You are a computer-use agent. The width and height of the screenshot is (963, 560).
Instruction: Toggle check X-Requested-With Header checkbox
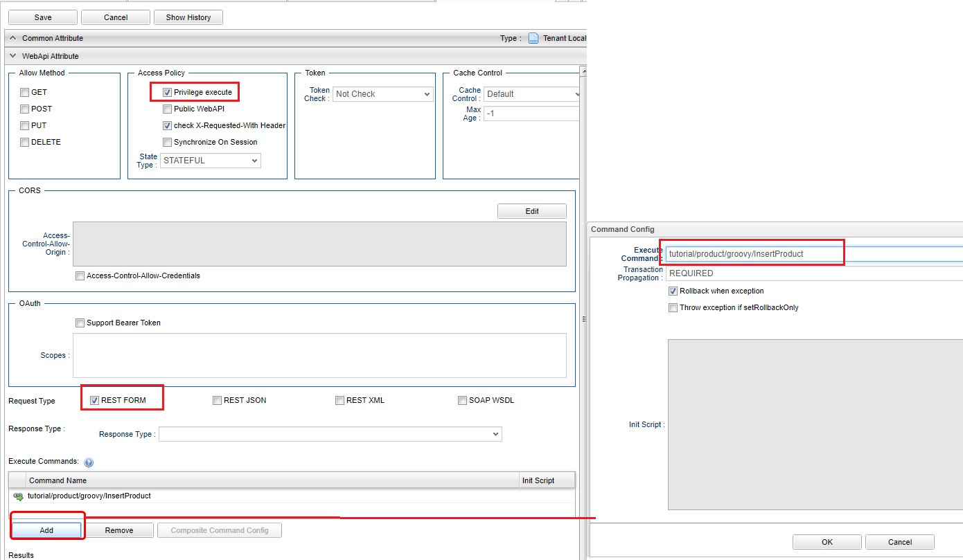coord(168,125)
